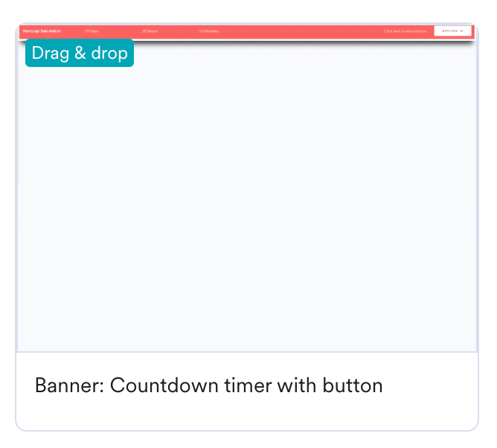Click the ampersand in the Drag & drop badge
Screen dimensions: 497x448
pyautogui.click(x=80, y=54)
